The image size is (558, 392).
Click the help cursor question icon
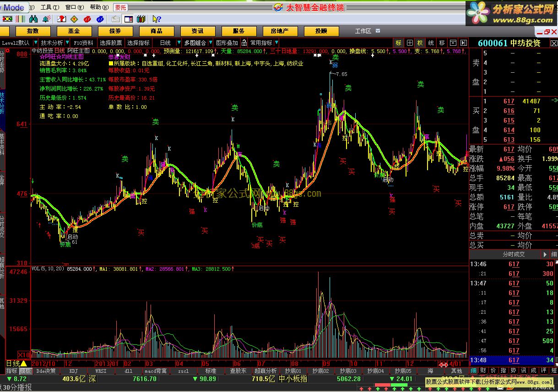(156, 19)
